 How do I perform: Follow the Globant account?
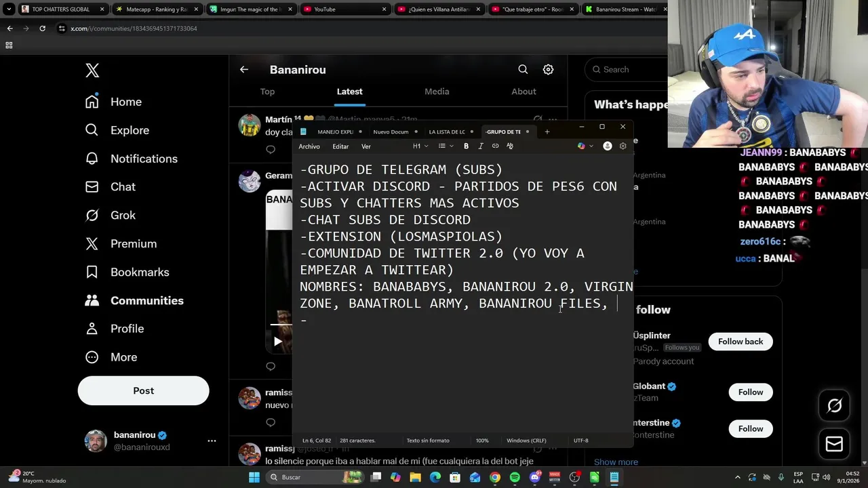coord(751,392)
